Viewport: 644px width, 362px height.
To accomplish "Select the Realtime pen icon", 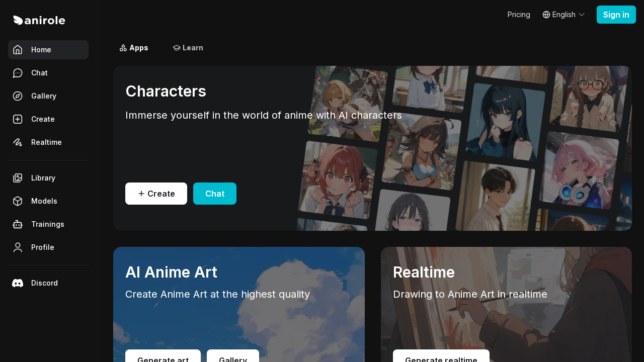I will click(x=17, y=142).
